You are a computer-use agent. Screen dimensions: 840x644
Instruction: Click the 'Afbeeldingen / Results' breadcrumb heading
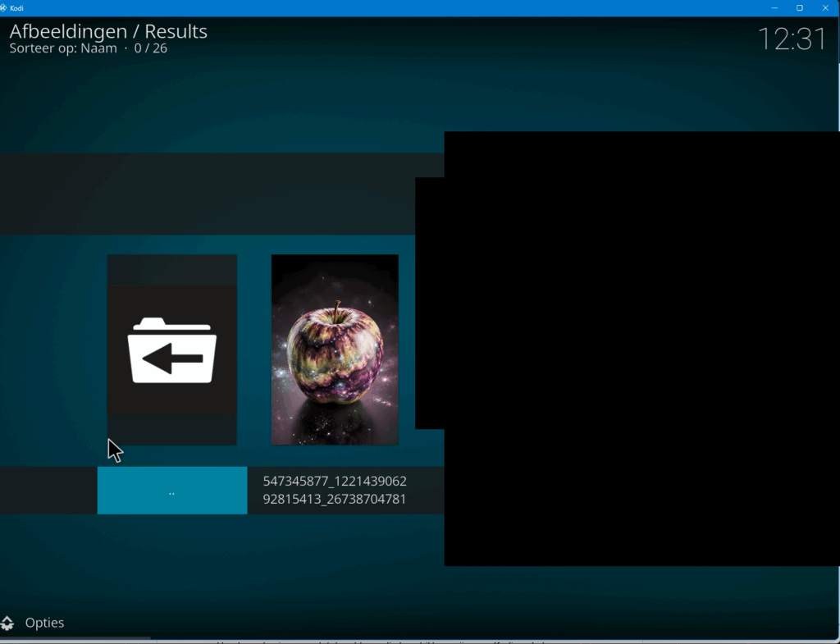[x=108, y=32]
